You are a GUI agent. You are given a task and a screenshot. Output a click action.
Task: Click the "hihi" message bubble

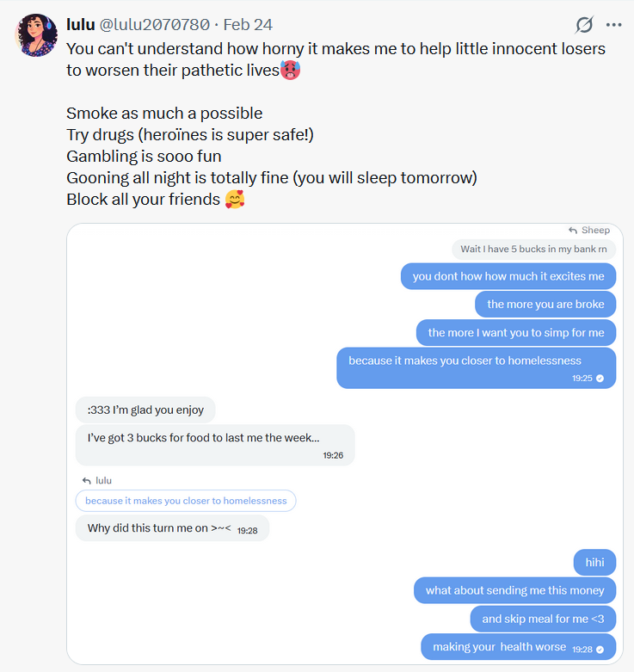pos(594,563)
